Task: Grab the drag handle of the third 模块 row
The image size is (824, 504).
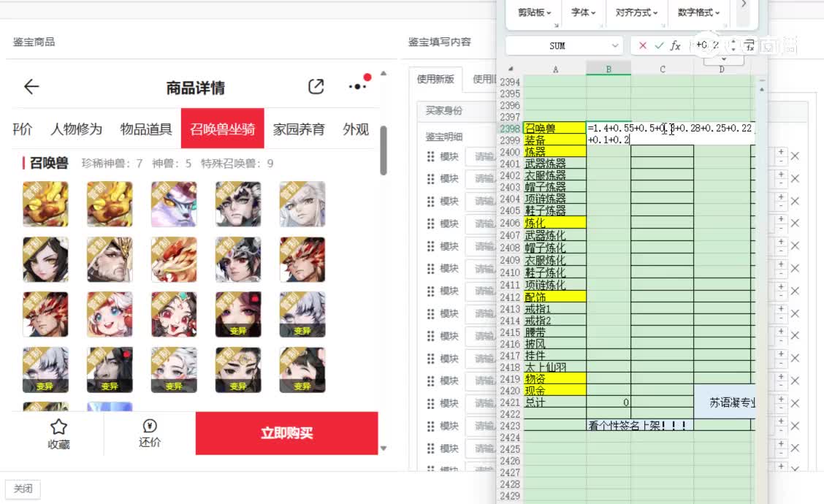Action: click(430, 202)
